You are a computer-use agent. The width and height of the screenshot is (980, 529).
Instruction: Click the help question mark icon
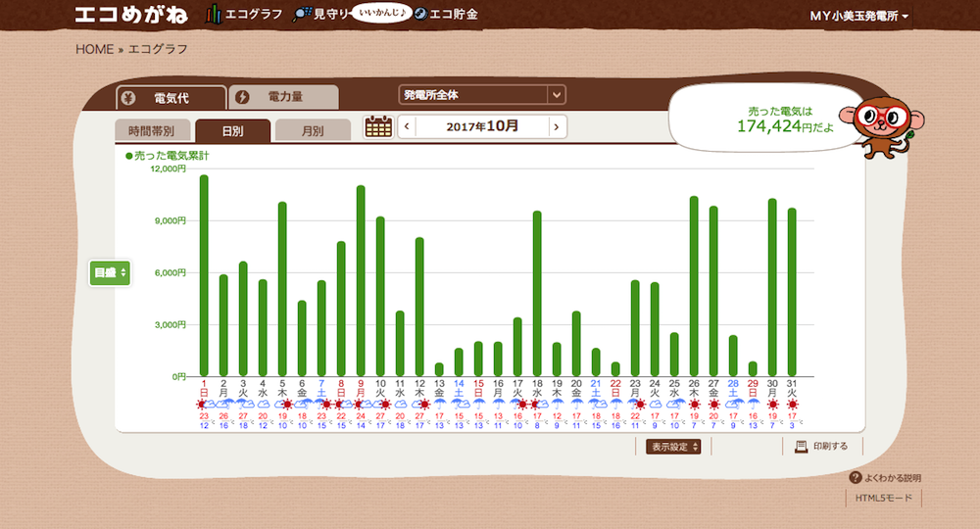tap(855, 478)
